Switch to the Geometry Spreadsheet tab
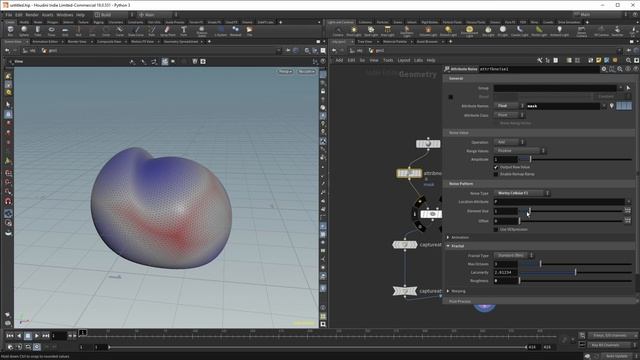Screen dimensions: 640x360 (181, 42)
